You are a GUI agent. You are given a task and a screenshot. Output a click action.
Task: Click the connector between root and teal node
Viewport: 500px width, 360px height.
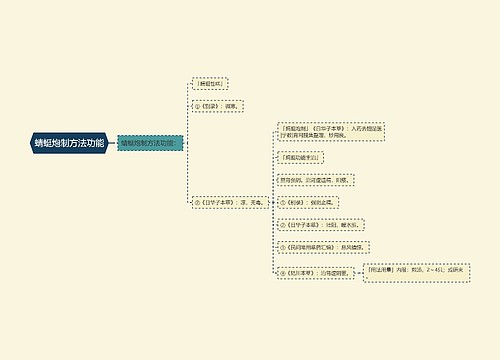(x=113, y=143)
